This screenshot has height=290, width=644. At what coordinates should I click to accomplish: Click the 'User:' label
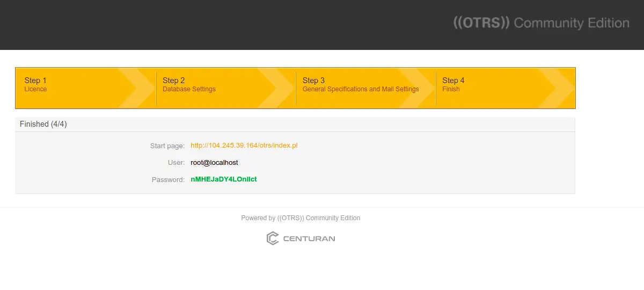[176, 162]
